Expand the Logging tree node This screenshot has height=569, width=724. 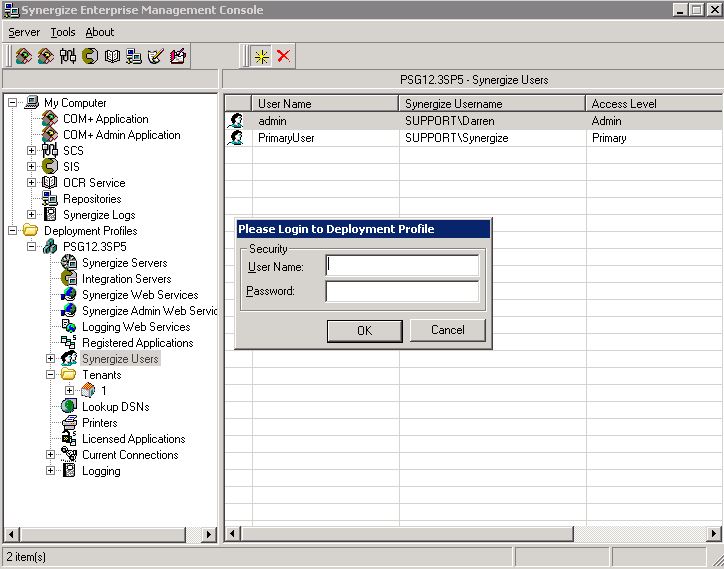point(50,471)
